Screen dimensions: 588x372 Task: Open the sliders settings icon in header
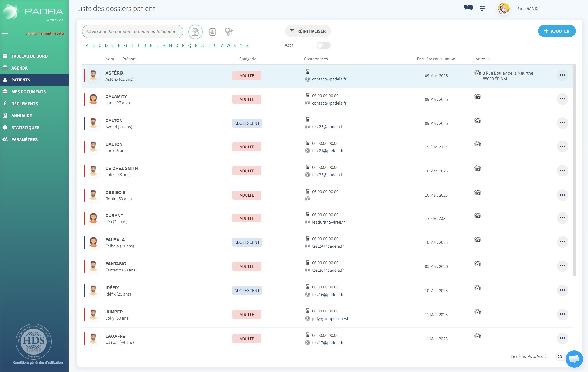(483, 9)
